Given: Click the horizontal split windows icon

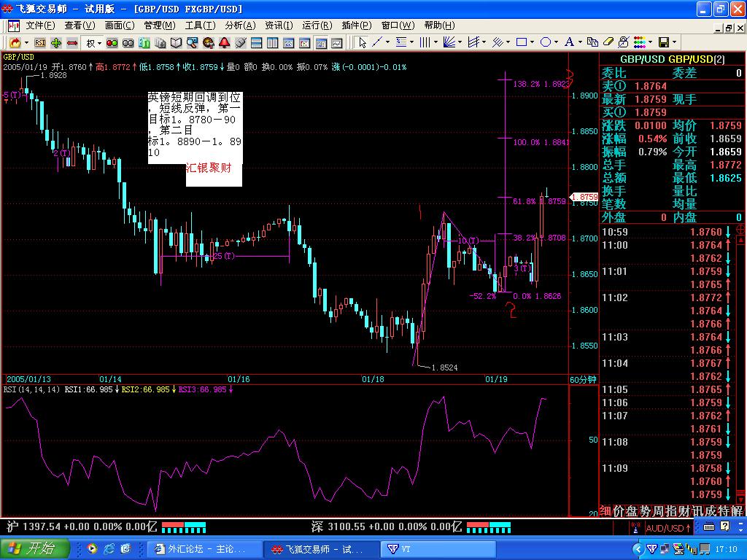Looking at the screenshot, I should 256,43.
